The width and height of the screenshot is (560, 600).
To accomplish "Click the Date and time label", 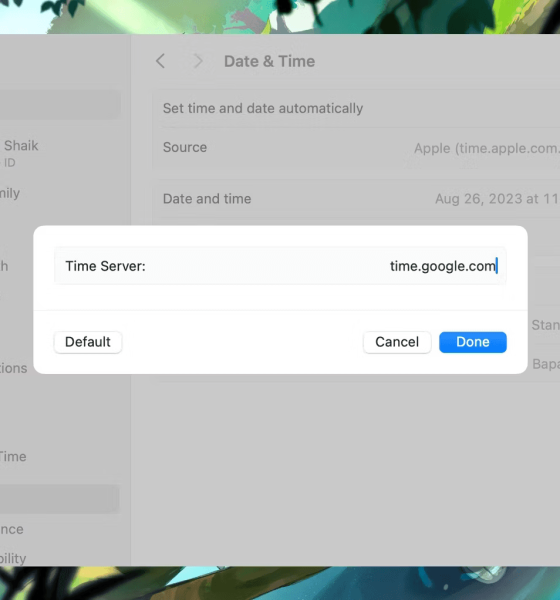I will (x=207, y=199).
